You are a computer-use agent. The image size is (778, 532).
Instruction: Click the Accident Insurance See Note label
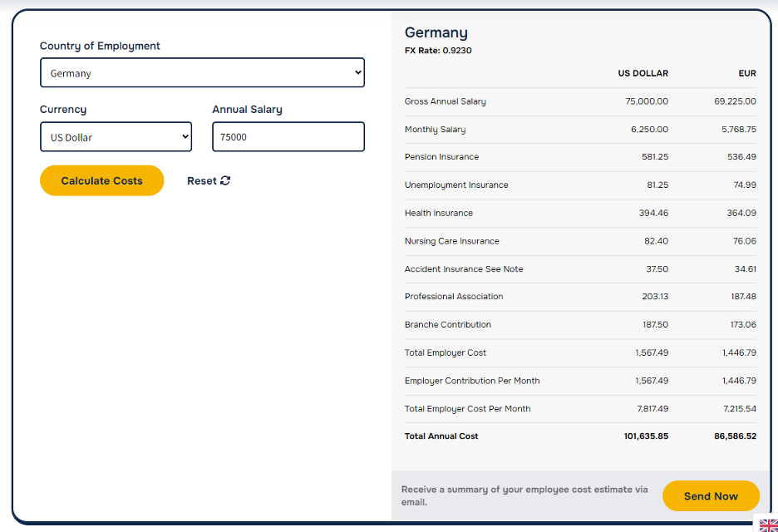coord(464,269)
